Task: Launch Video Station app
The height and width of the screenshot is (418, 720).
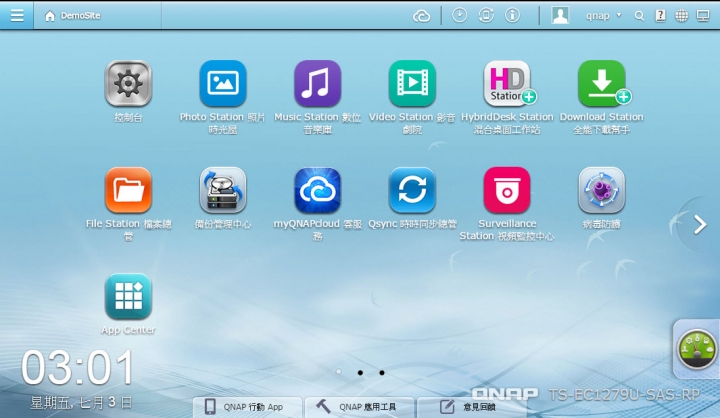Action: [412, 83]
